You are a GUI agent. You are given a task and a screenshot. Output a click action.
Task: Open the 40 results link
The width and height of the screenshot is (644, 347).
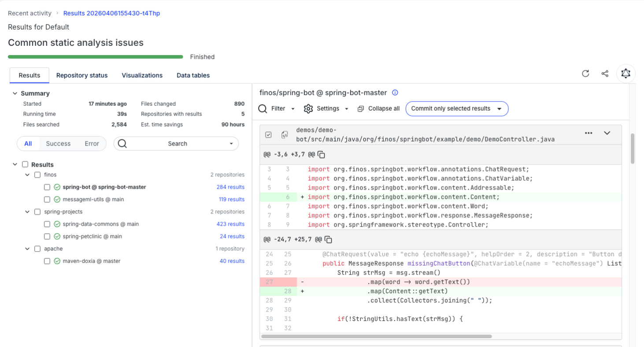coord(232,261)
